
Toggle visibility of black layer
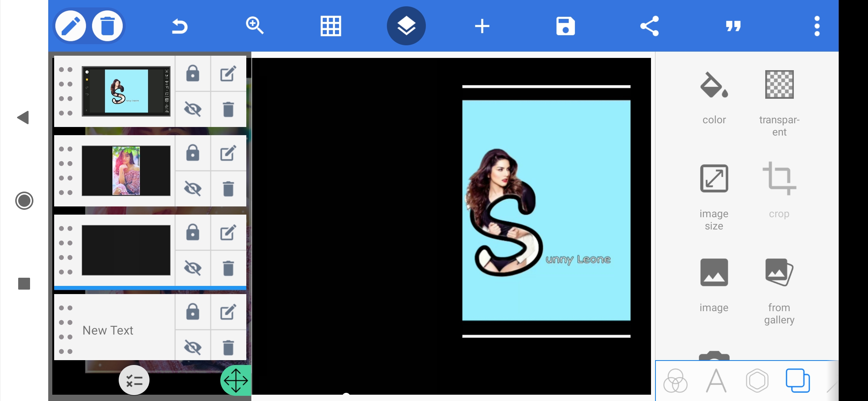tap(193, 268)
